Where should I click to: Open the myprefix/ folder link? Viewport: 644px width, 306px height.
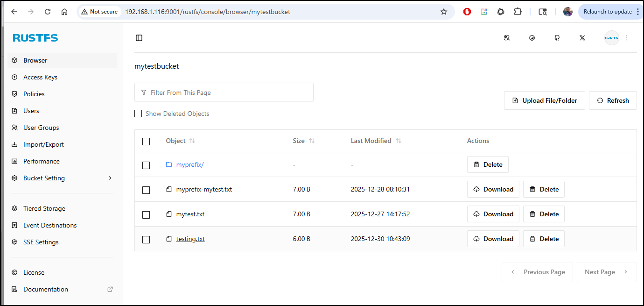pyautogui.click(x=189, y=164)
